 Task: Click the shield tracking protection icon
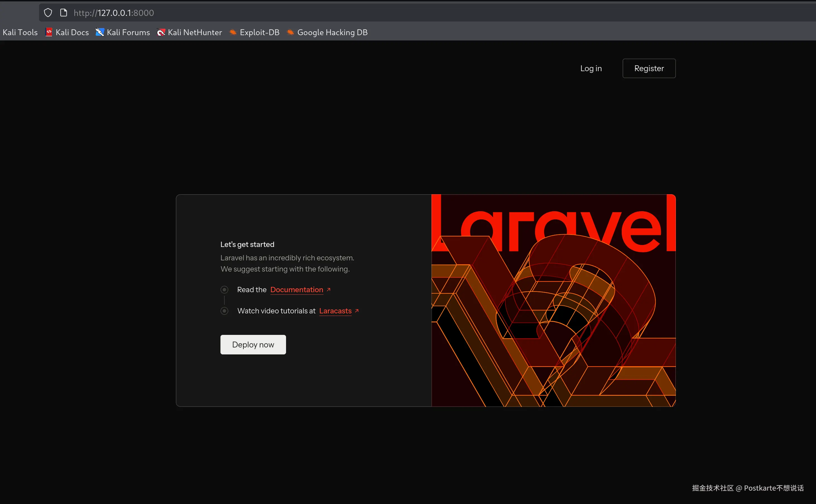point(48,13)
